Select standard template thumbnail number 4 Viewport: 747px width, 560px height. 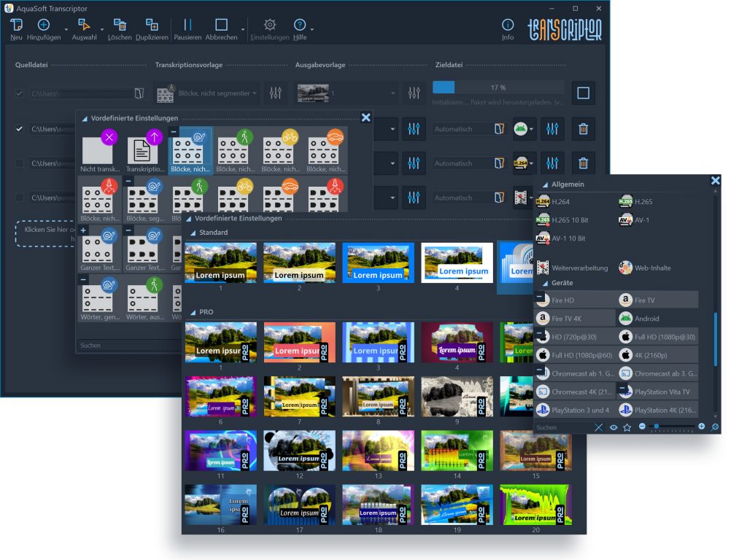(x=457, y=262)
